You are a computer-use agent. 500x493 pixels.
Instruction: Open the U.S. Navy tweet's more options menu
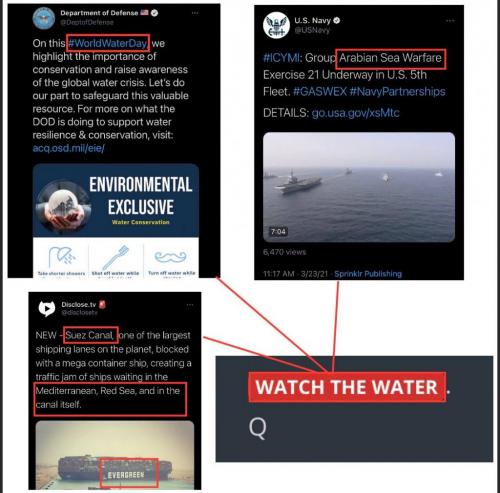coord(450,21)
